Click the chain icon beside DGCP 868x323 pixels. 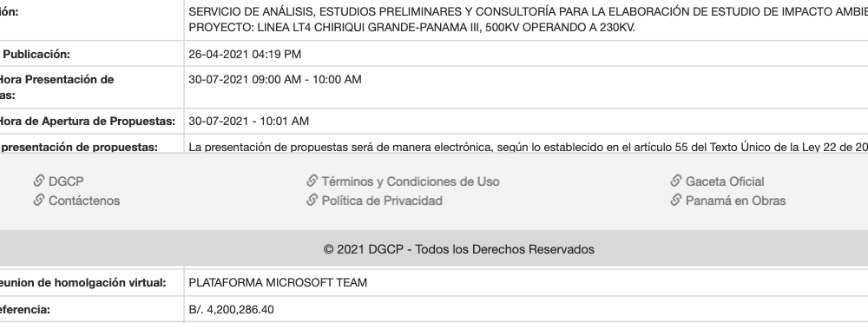pyautogui.click(x=39, y=181)
